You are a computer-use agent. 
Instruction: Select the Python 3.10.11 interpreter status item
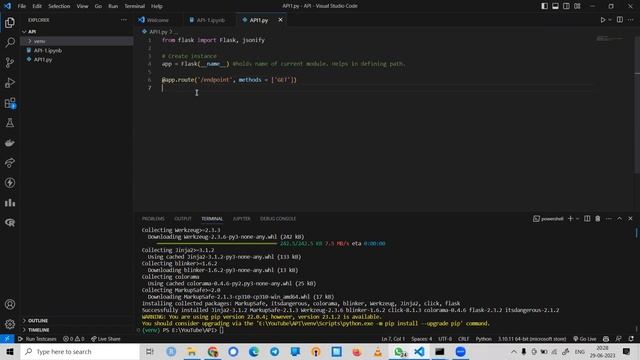(x=532, y=339)
